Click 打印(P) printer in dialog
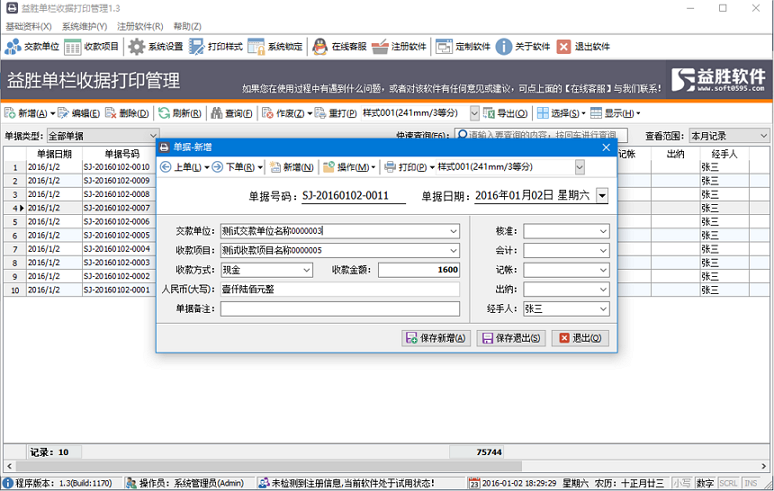The height and width of the screenshot is (491, 774). click(x=406, y=167)
